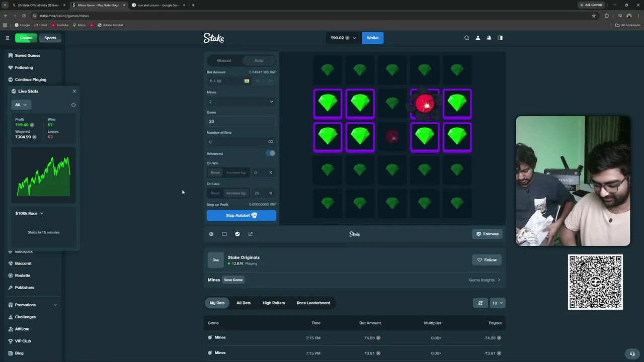The image size is (644, 362).
Task: Pop out the game window
Action: point(251,234)
